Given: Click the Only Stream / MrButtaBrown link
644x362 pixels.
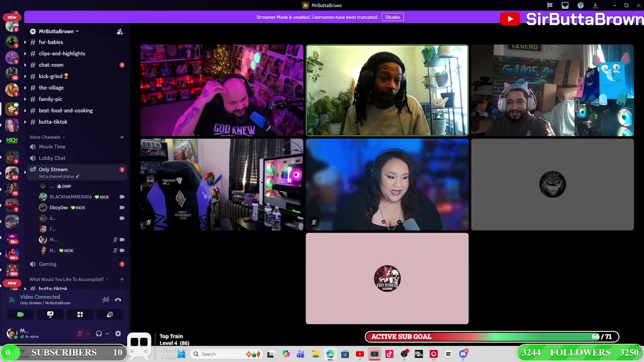Looking at the screenshot, I should pyautogui.click(x=45, y=303).
